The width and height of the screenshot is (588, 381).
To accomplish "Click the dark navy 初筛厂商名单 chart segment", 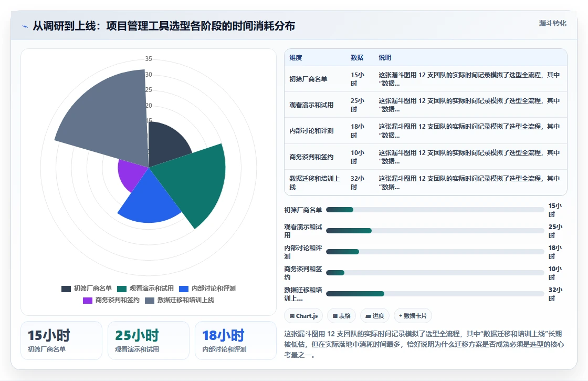I will (166, 145).
